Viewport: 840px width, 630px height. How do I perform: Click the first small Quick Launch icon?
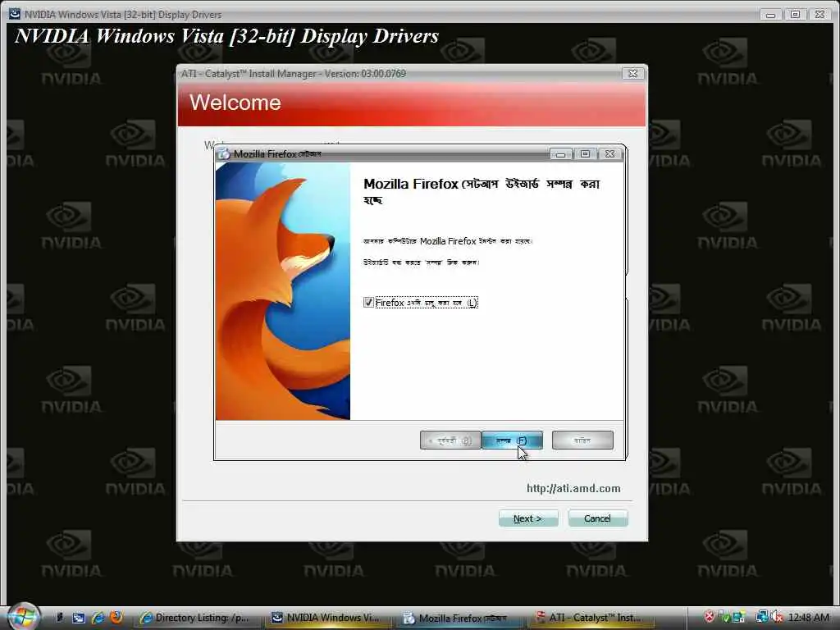click(60, 617)
